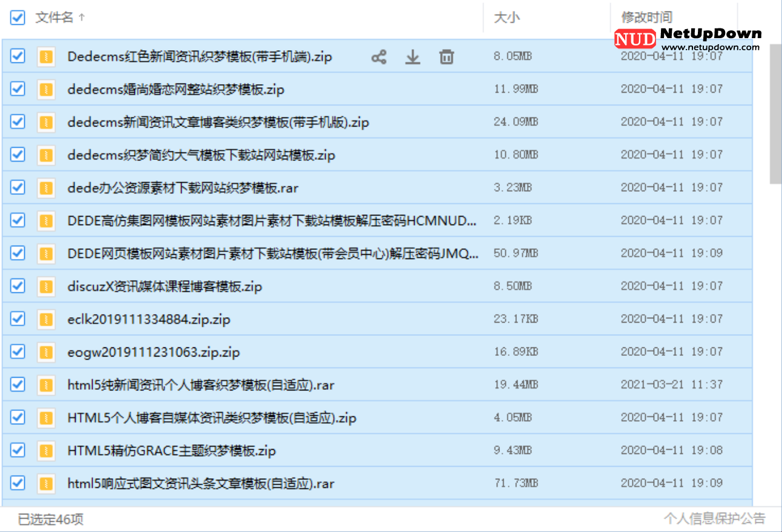Viewport: 782px width, 532px height.
Task: Click date 2021-03-21 11:37
Action: click(x=672, y=384)
